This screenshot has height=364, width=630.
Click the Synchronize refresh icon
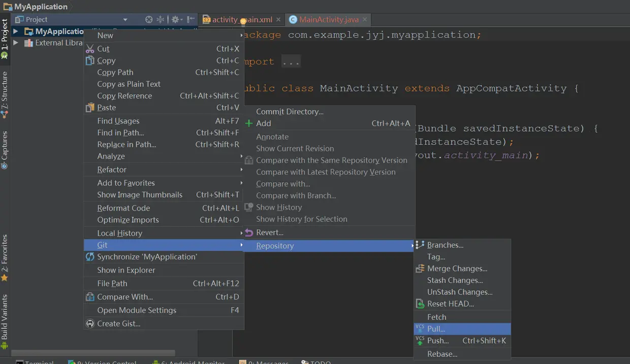pos(90,257)
